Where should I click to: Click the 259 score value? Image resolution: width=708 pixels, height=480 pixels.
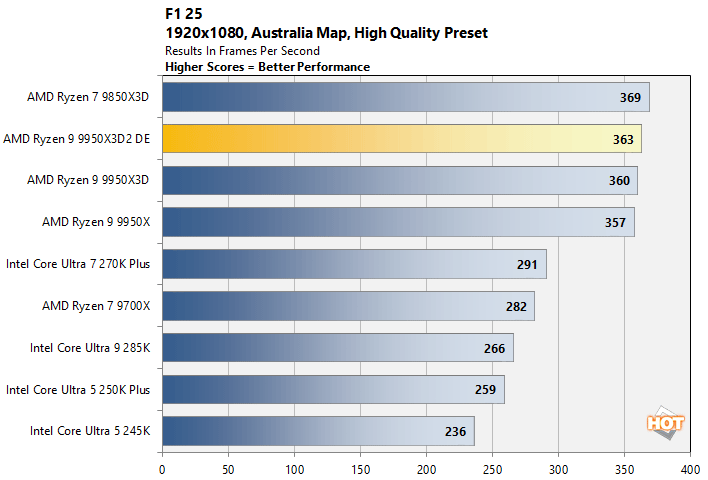[x=485, y=390]
